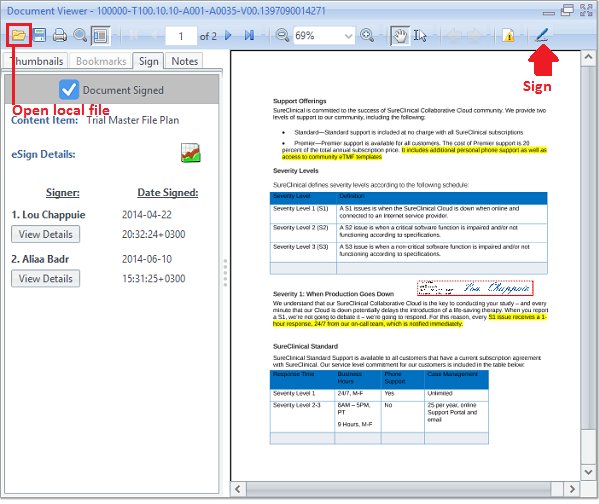The width and height of the screenshot is (600, 504).
Task: Click time 20:32:24+0300
Action: (153, 234)
